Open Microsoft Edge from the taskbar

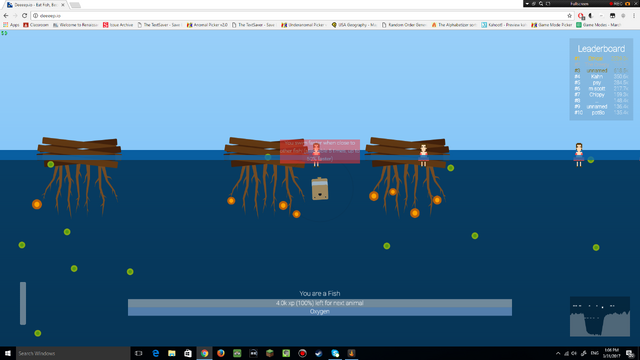[156, 353]
